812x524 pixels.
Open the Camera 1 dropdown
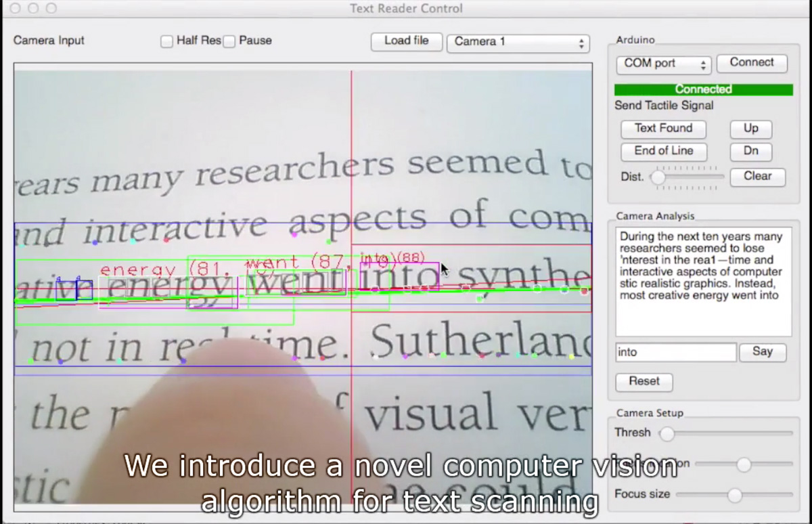pyautogui.click(x=518, y=43)
